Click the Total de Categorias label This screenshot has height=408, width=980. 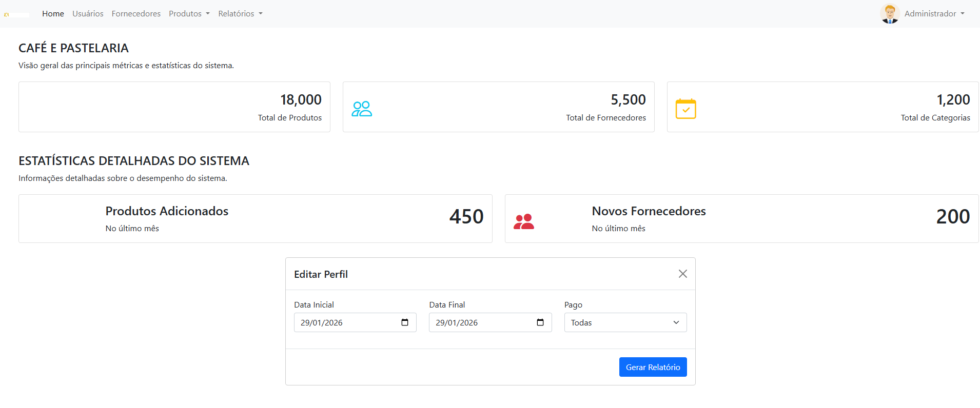[935, 118]
